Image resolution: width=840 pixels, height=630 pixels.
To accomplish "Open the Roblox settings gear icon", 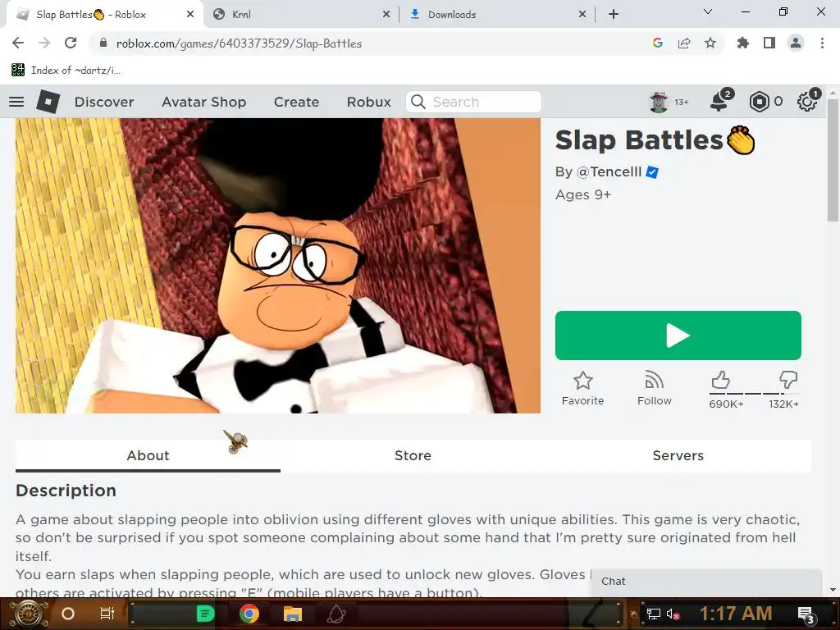I will [807, 101].
